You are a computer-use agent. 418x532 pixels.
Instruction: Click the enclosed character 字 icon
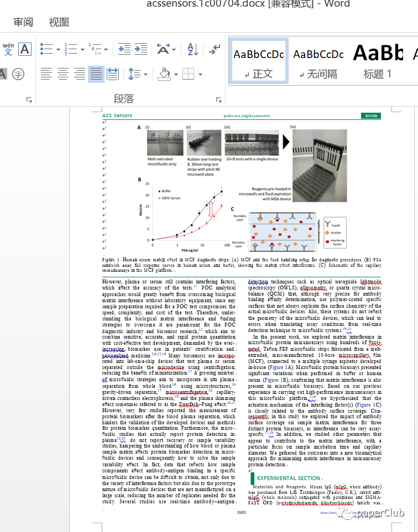tap(18, 73)
